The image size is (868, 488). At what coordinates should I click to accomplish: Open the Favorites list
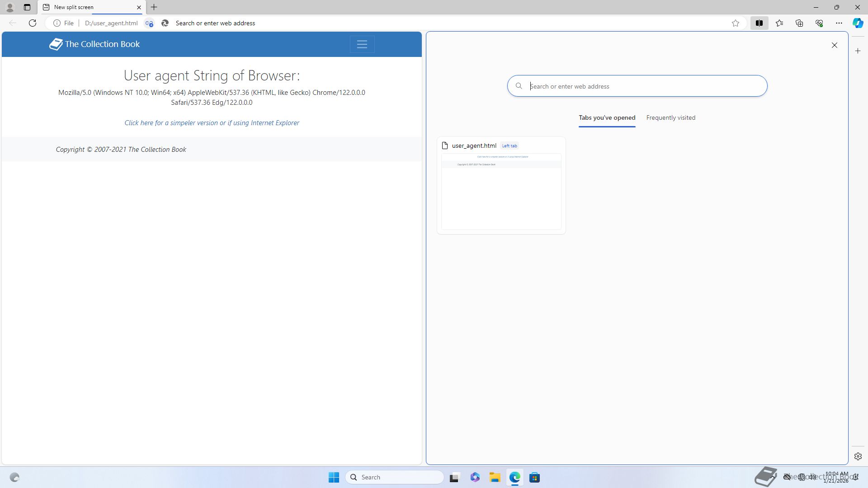(x=779, y=23)
